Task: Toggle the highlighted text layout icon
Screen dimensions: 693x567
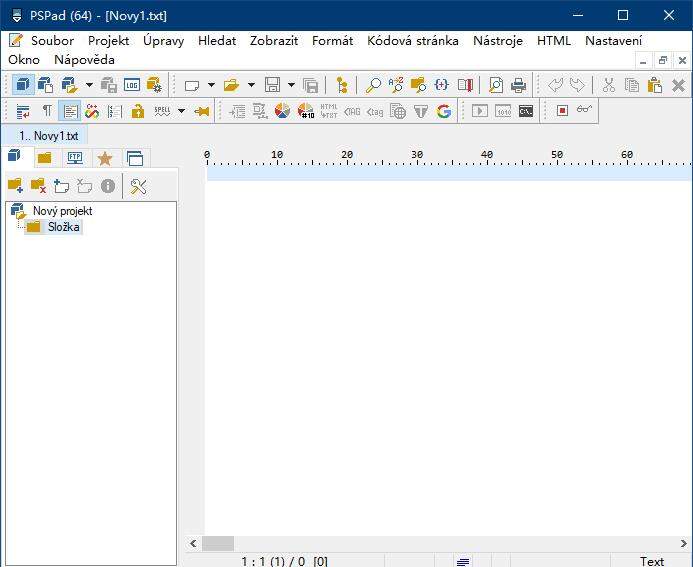Action: tap(70, 111)
